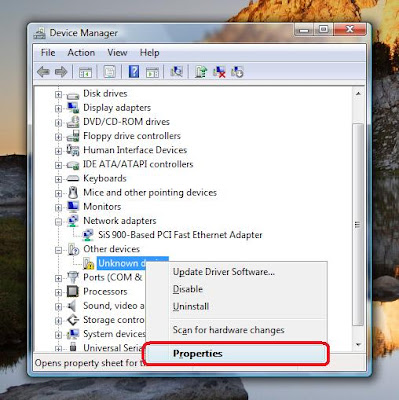
Task: Select the Keyboards label
Action: coord(105,178)
